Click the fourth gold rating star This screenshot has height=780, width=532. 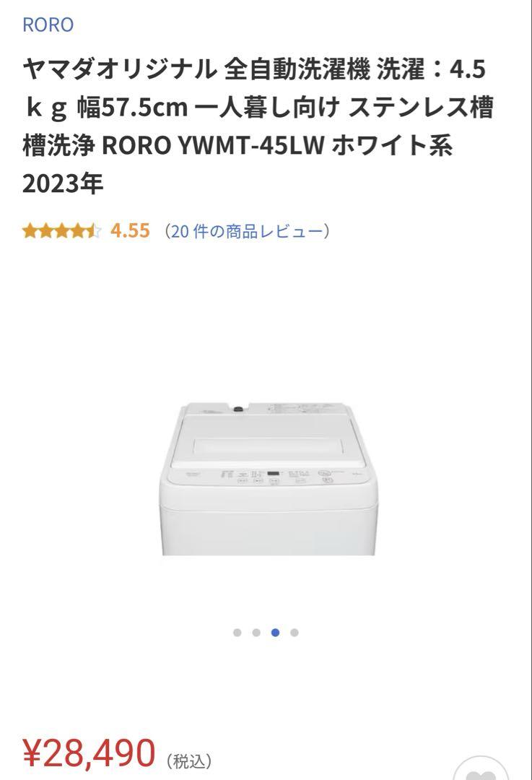[77, 231]
